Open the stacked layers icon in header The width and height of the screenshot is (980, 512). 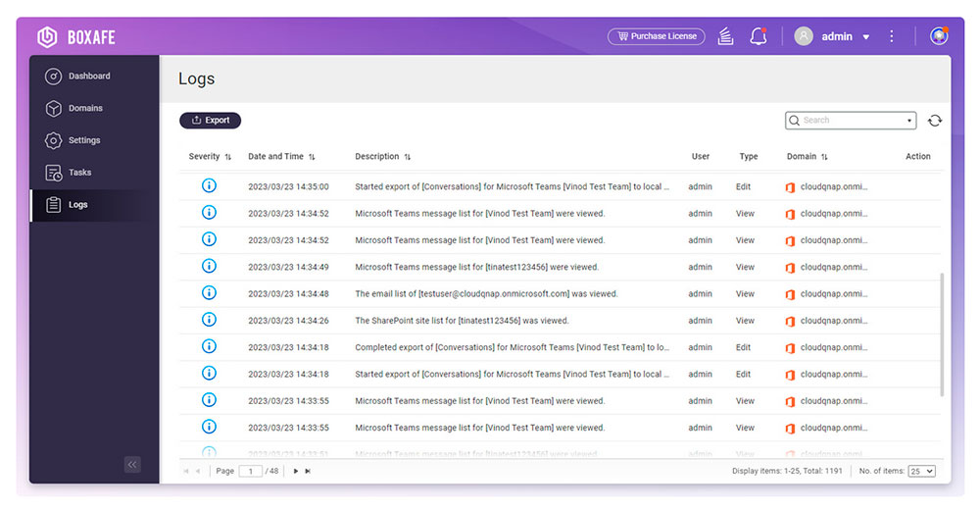click(725, 36)
